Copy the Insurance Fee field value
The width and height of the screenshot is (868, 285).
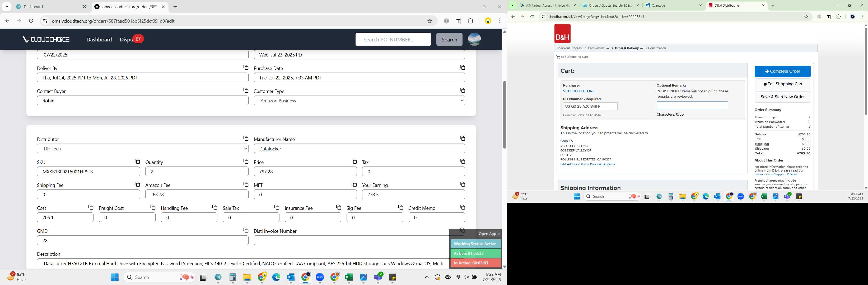pyautogui.click(x=338, y=207)
